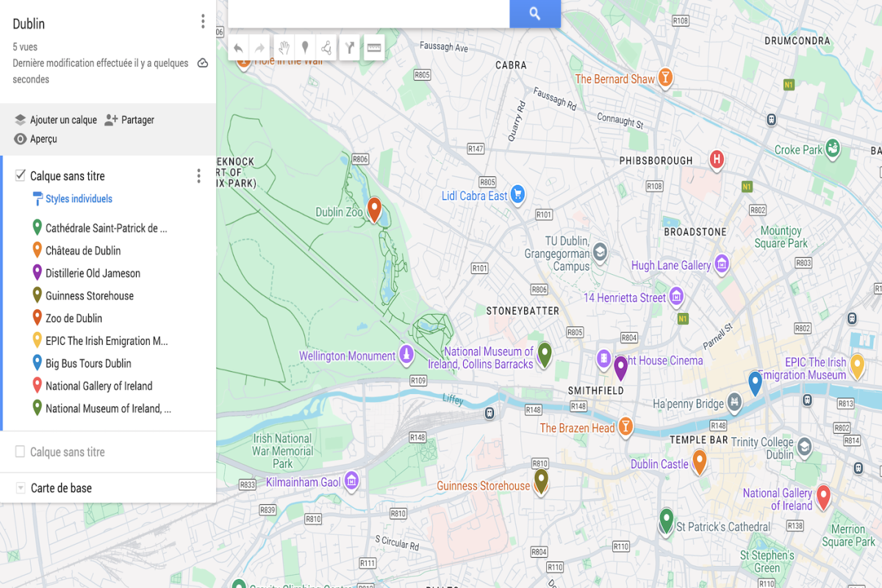Select Distillerie Old Jameson in the layer list
The image size is (882, 588).
click(x=93, y=273)
